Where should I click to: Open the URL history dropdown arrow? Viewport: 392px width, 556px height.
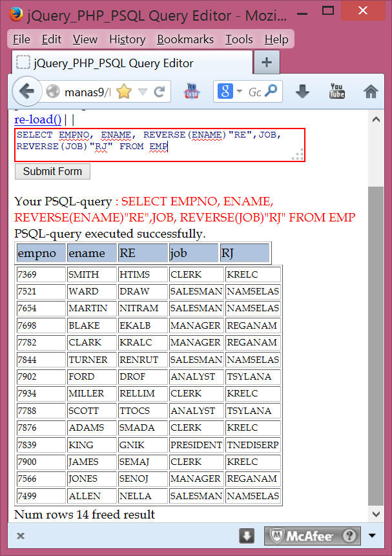143,92
